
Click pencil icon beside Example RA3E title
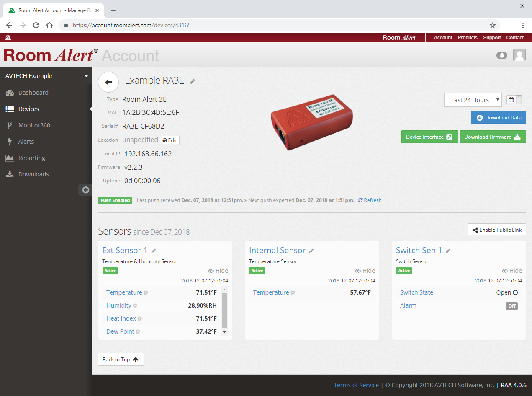(192, 82)
